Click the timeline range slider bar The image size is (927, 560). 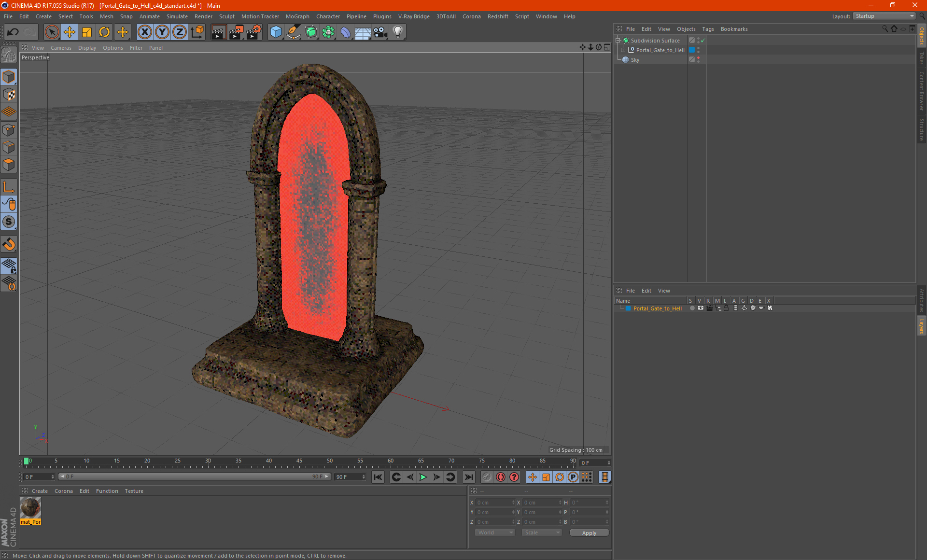click(x=195, y=476)
